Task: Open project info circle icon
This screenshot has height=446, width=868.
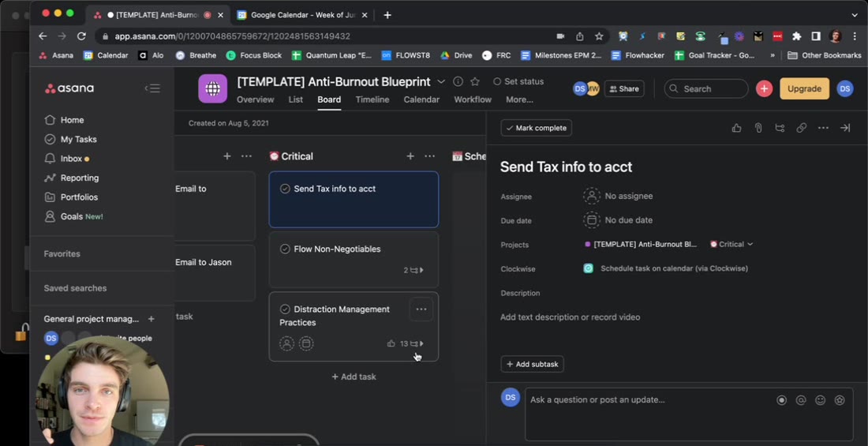Action: pyautogui.click(x=458, y=81)
